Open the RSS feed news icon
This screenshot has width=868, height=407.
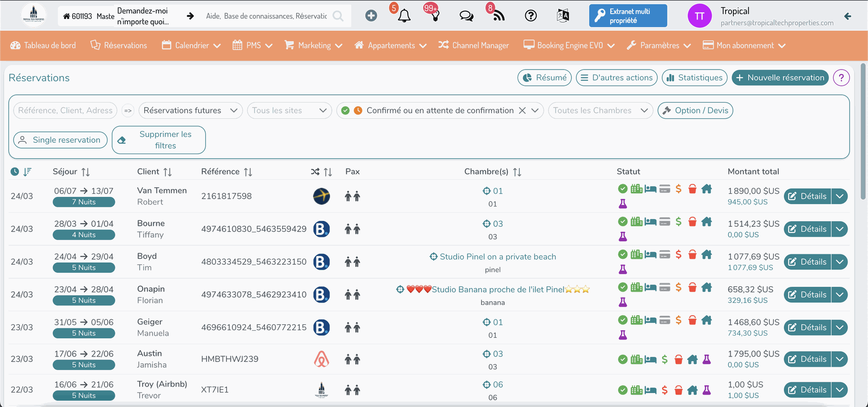498,16
